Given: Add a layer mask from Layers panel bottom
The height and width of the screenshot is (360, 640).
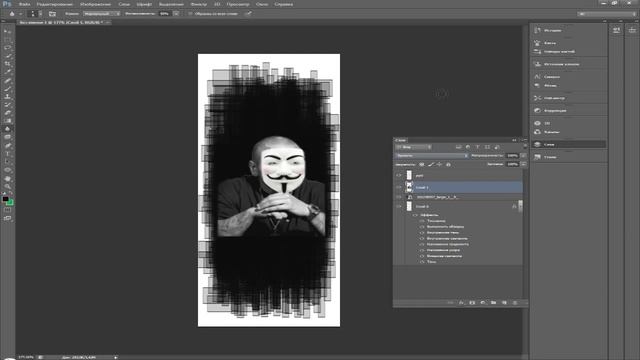Looking at the screenshot, I should (x=472, y=302).
